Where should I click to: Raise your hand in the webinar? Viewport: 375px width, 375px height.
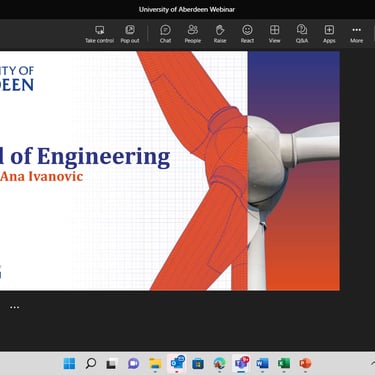coord(220,34)
